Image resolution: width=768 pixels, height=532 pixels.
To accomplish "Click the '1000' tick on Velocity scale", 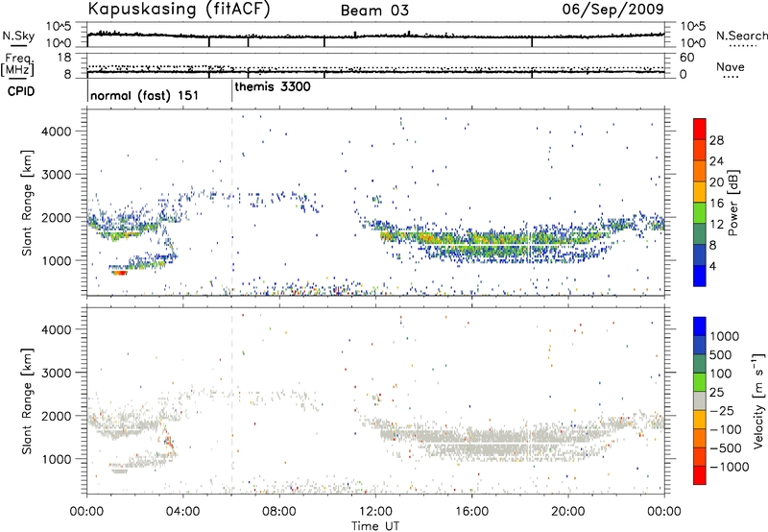I will coord(724,336).
